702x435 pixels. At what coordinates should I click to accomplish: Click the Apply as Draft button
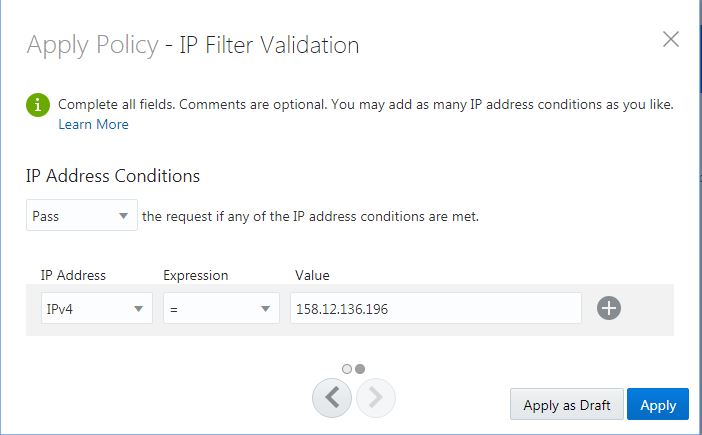(567, 404)
